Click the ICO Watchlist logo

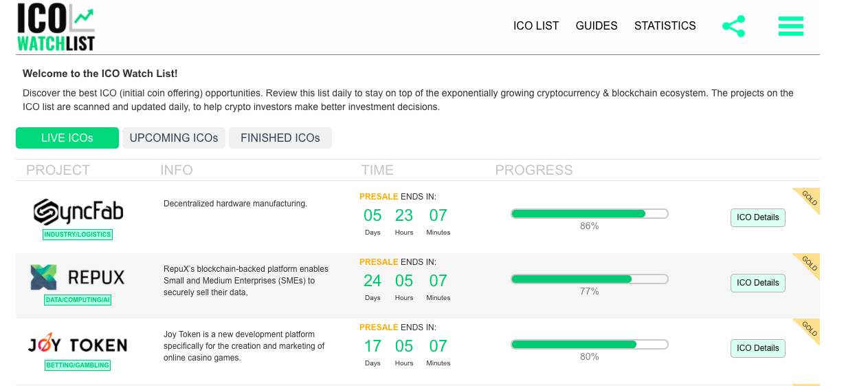click(x=56, y=26)
